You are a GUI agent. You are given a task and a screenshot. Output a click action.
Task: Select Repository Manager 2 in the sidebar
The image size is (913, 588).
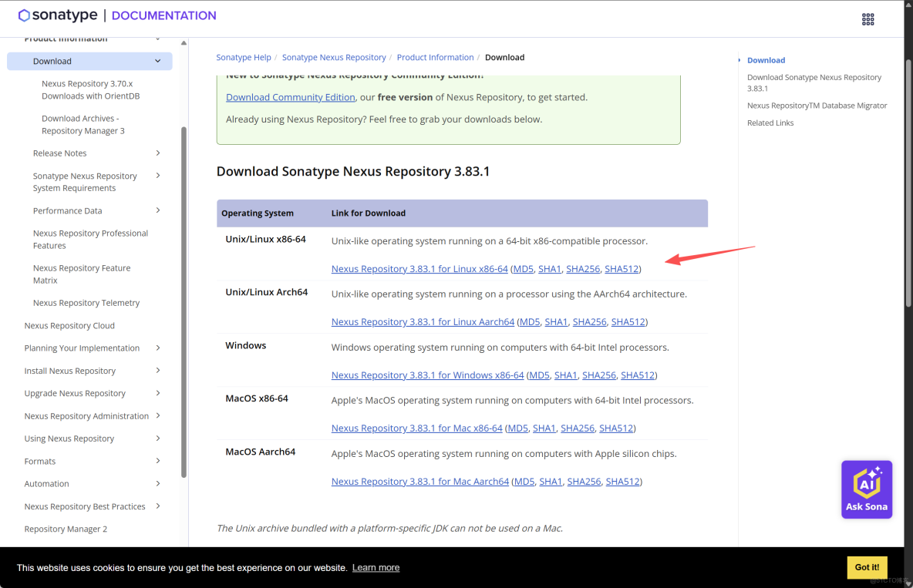66,529
